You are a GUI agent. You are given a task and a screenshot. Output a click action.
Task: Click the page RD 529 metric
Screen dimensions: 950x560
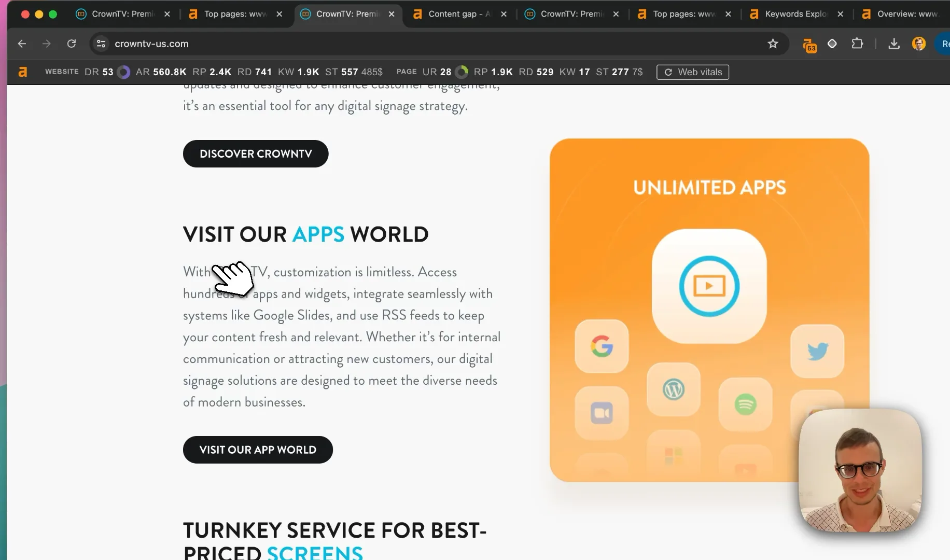pos(536,72)
